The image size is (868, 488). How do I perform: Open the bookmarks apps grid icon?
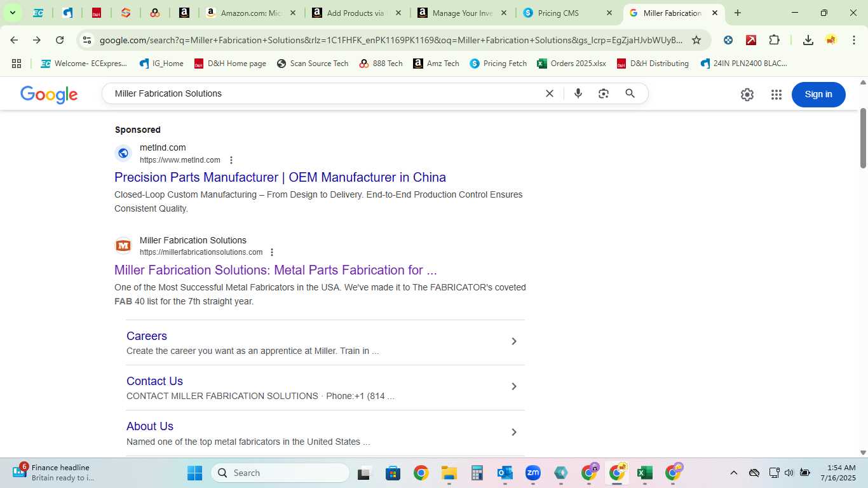17,64
